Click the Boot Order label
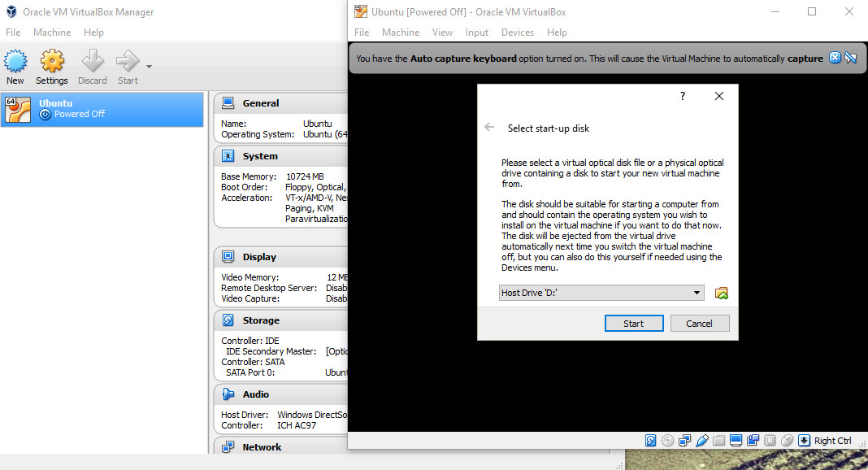This screenshot has height=470, width=868. pyautogui.click(x=244, y=187)
